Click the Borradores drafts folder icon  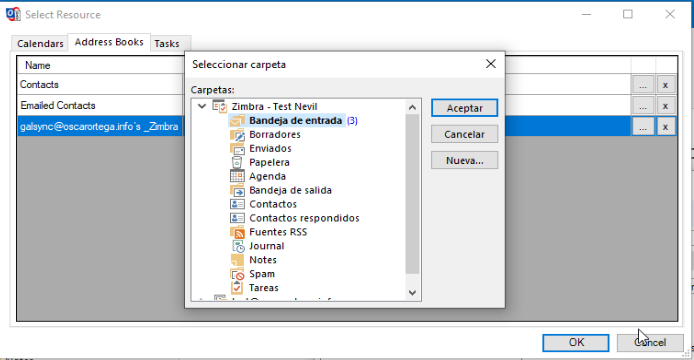(x=237, y=135)
